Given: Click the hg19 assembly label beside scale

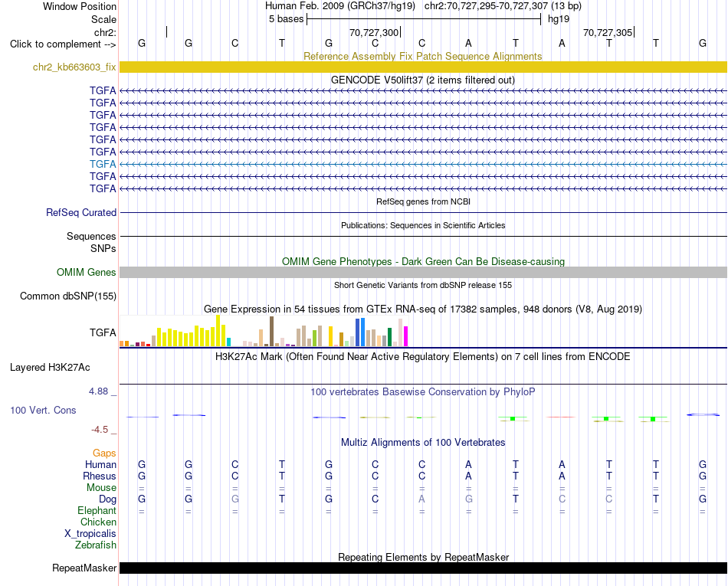Looking at the screenshot, I should coord(559,19).
